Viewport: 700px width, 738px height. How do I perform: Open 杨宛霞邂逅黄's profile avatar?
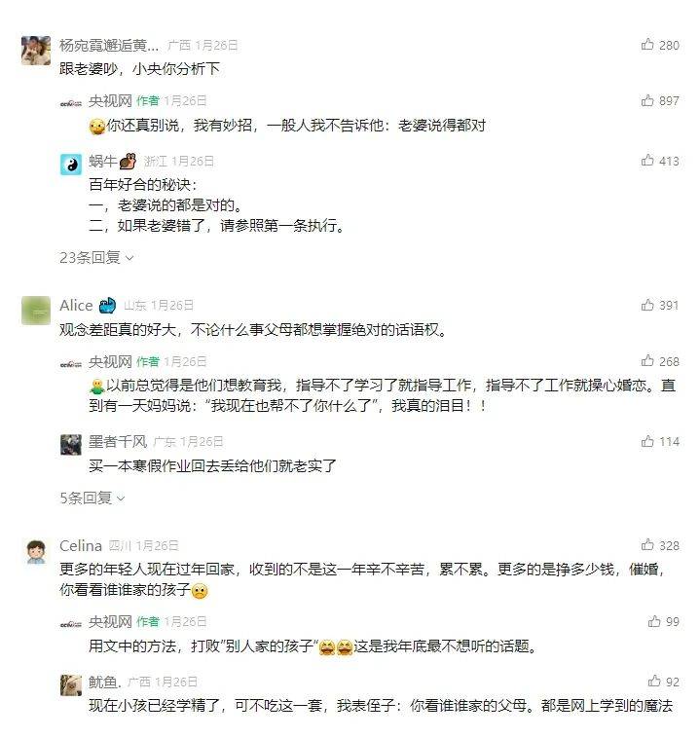(x=36, y=51)
